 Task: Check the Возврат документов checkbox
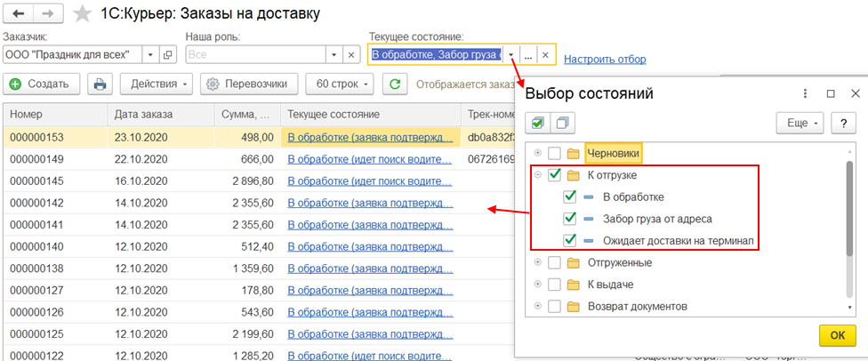click(554, 306)
